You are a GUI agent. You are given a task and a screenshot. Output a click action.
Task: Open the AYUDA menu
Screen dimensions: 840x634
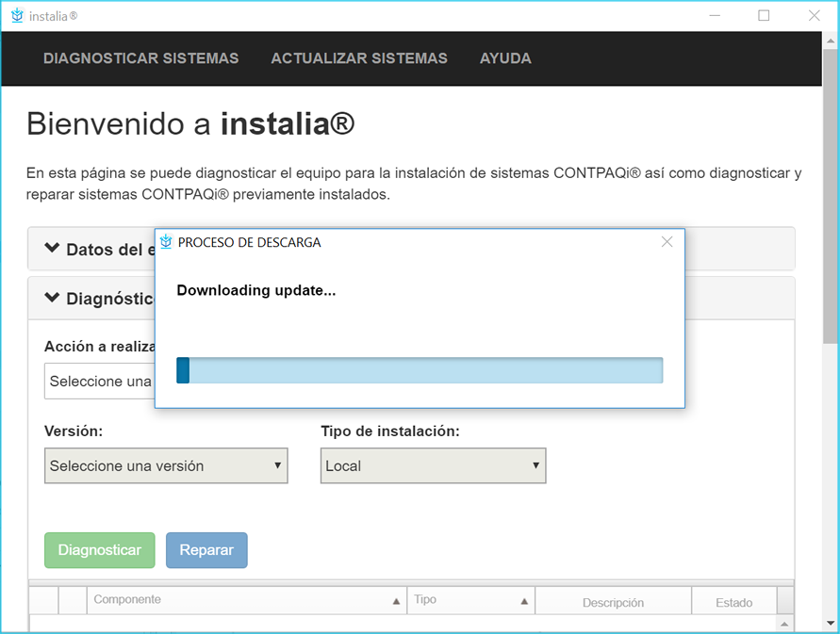(x=505, y=58)
